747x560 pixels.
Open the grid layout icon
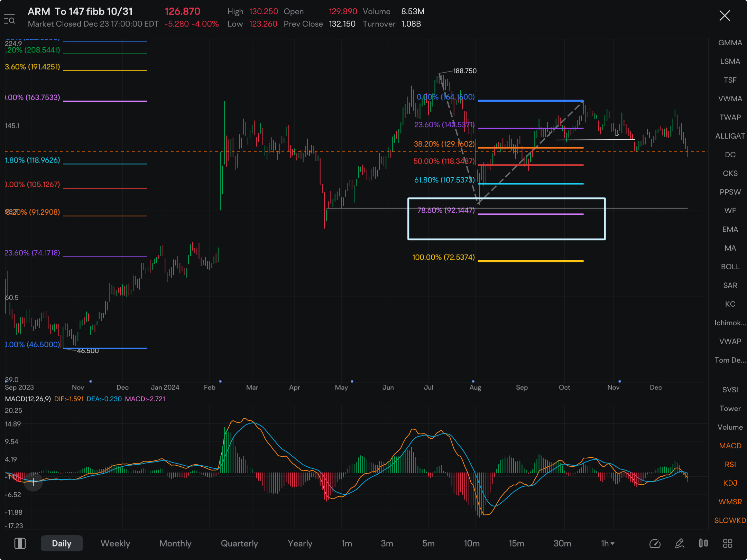coord(728,543)
